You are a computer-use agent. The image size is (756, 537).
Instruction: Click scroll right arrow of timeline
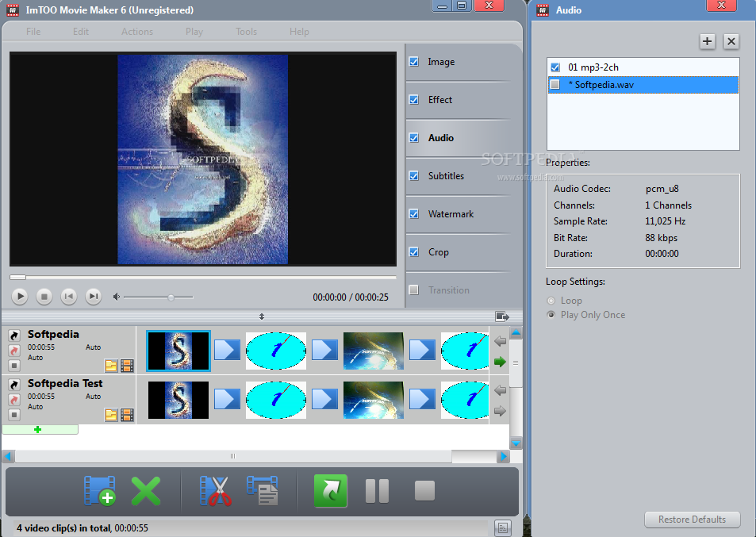coord(504,456)
